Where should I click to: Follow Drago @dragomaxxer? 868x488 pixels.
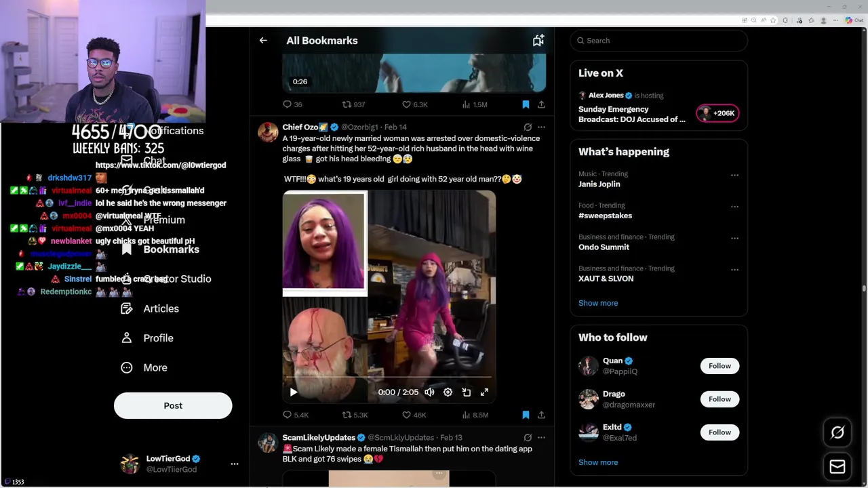coord(719,399)
